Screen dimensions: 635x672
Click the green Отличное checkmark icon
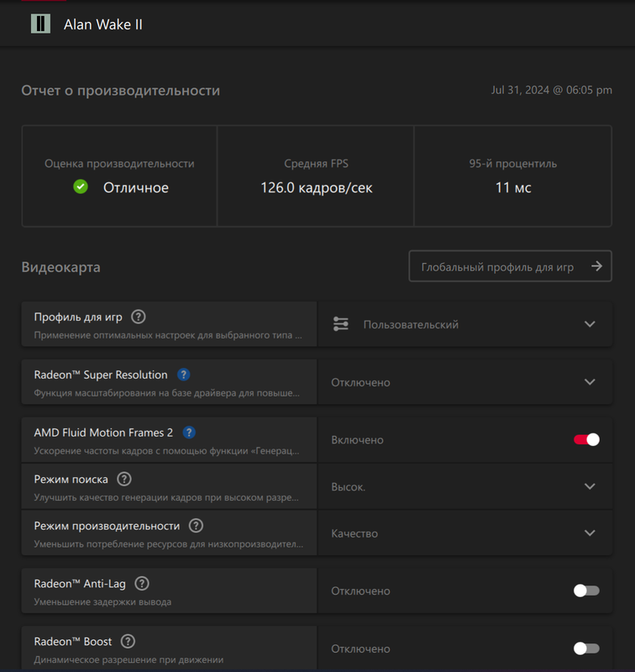point(81,186)
